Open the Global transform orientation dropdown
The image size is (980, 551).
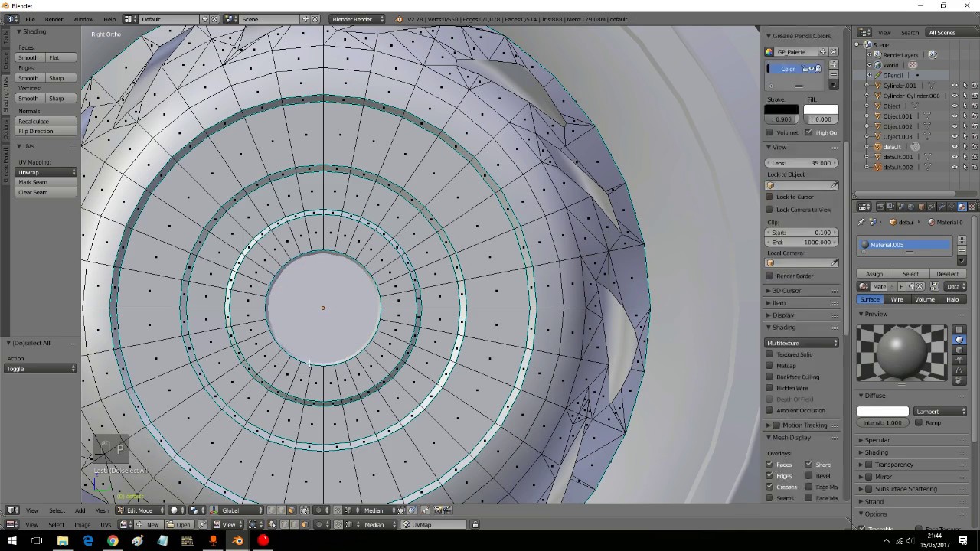pyautogui.click(x=237, y=510)
